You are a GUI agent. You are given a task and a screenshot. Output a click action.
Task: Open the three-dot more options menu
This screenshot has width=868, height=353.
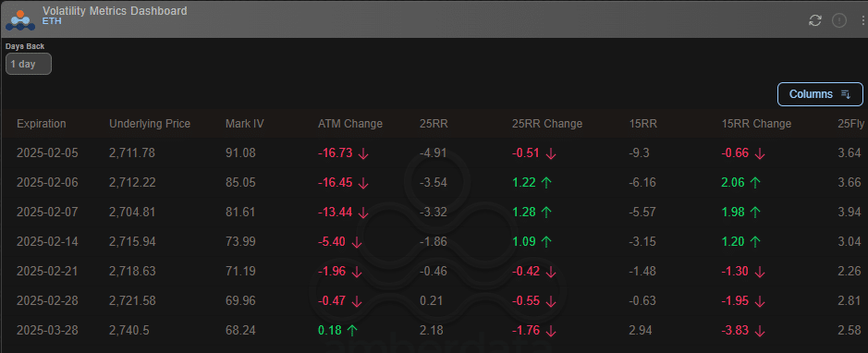coord(863,20)
